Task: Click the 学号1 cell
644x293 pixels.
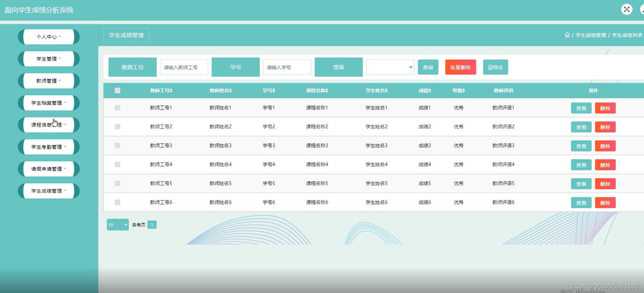Action: click(269, 108)
